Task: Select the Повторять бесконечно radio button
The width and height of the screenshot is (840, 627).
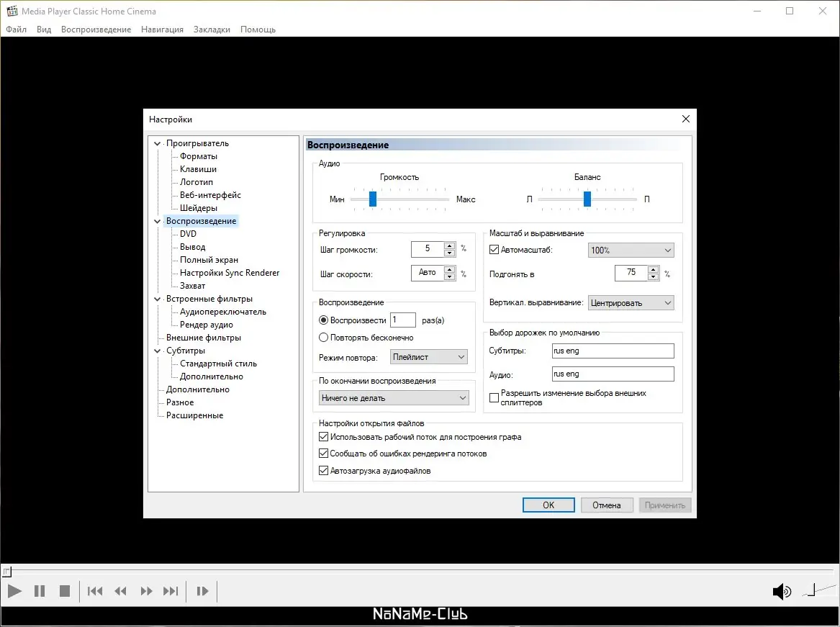Action: (323, 337)
